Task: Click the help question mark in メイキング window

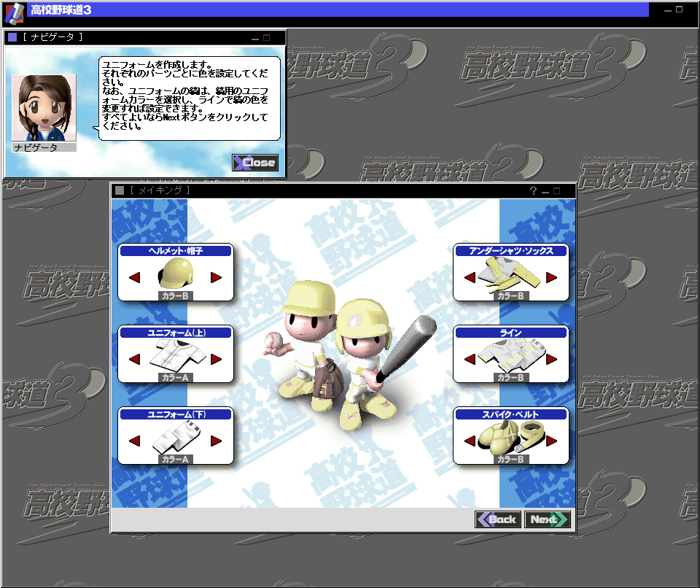Action: [x=533, y=191]
